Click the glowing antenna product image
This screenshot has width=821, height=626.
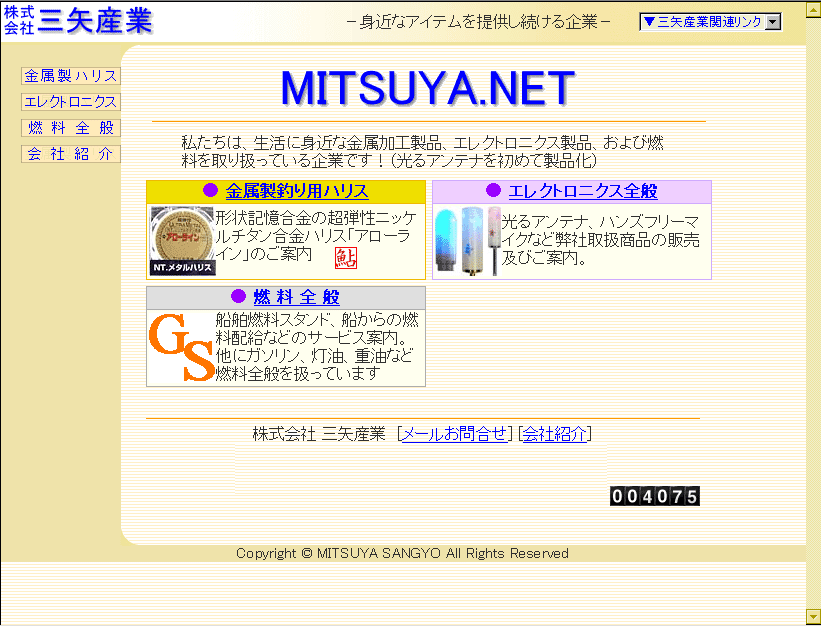[x=466, y=242]
